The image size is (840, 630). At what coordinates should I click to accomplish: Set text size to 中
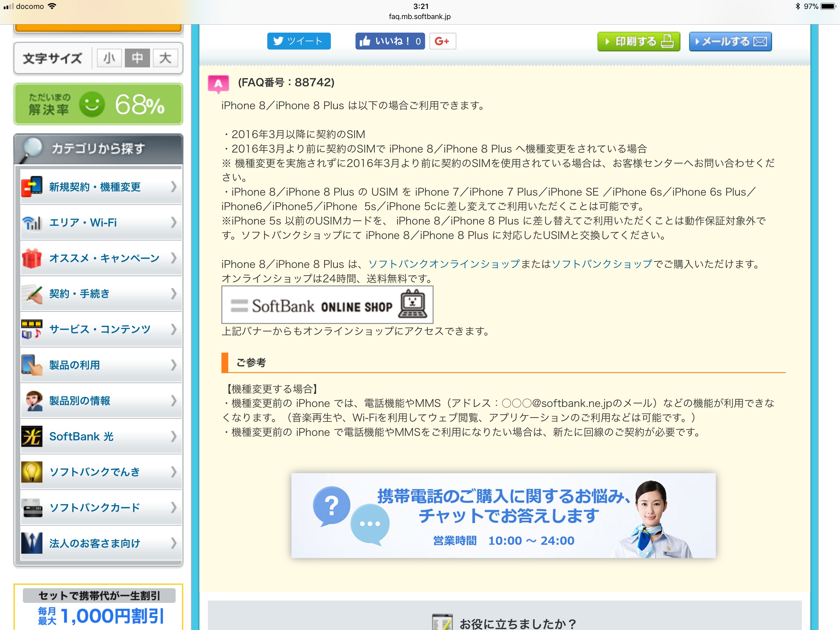[137, 58]
